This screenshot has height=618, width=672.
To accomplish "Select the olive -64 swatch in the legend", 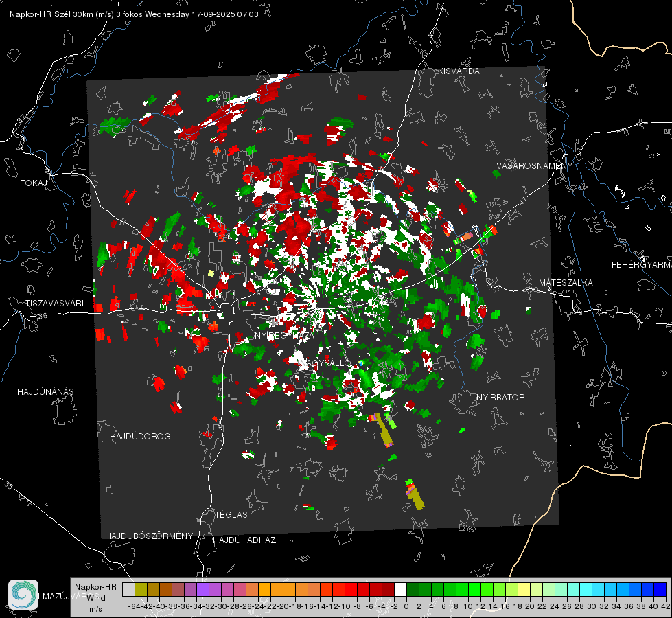I will [141, 589].
